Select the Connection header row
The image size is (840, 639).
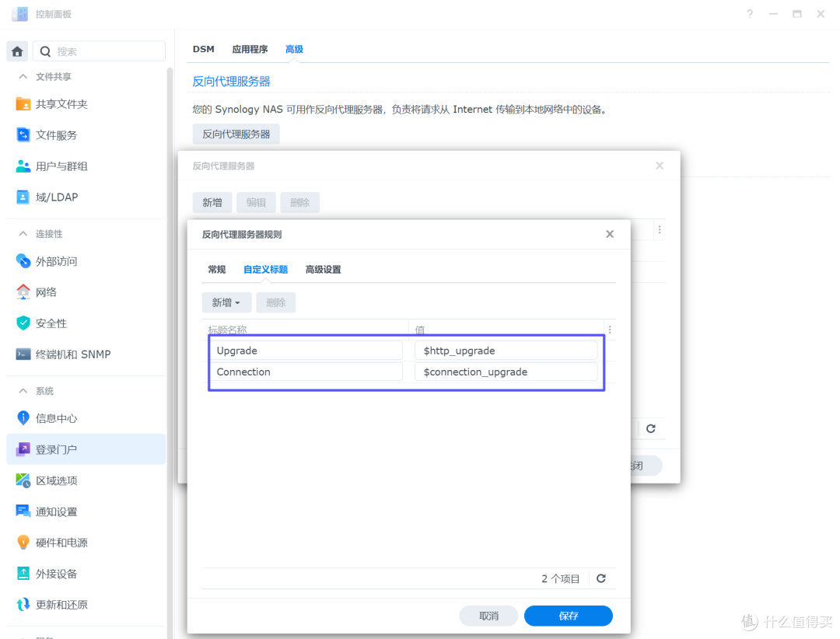coord(306,372)
